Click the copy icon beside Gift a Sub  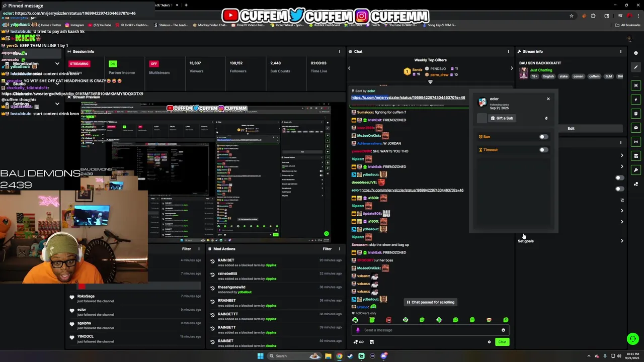click(546, 118)
